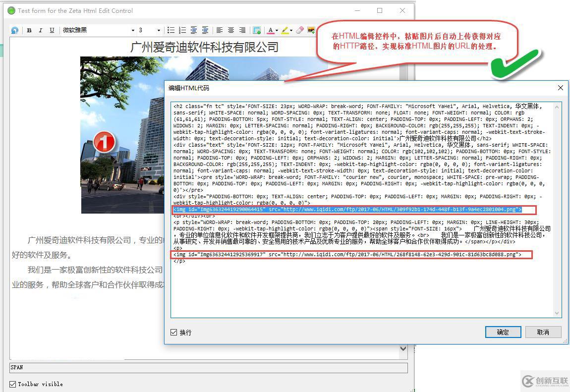Click the 确定 button to confirm
570x392 pixels.
point(503,332)
